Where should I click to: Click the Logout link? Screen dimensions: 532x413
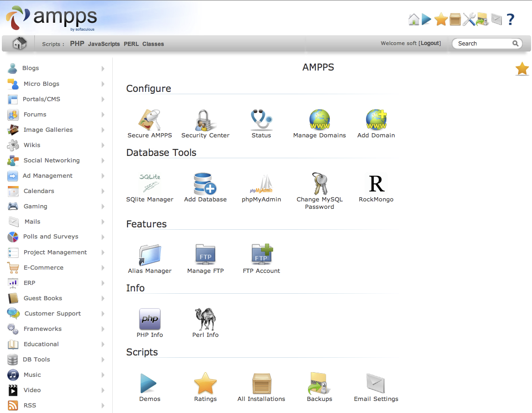click(429, 43)
